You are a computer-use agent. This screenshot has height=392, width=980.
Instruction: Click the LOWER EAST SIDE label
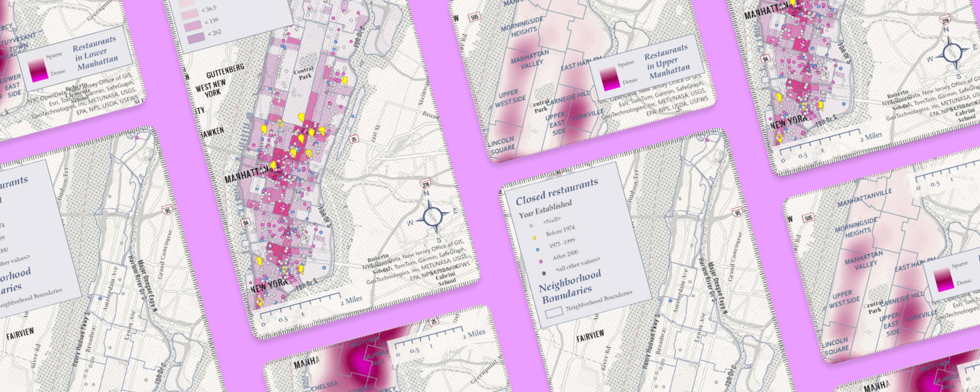pyautogui.click(x=11, y=86)
